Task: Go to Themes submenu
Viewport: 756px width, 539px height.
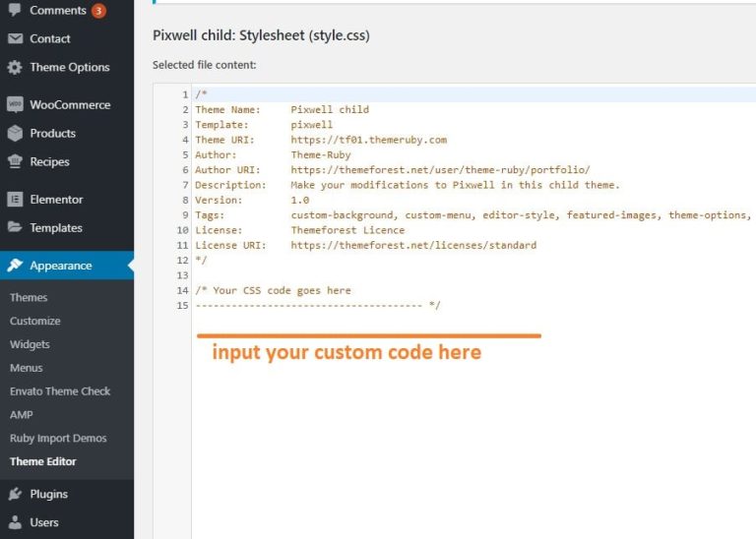Action: click(29, 297)
